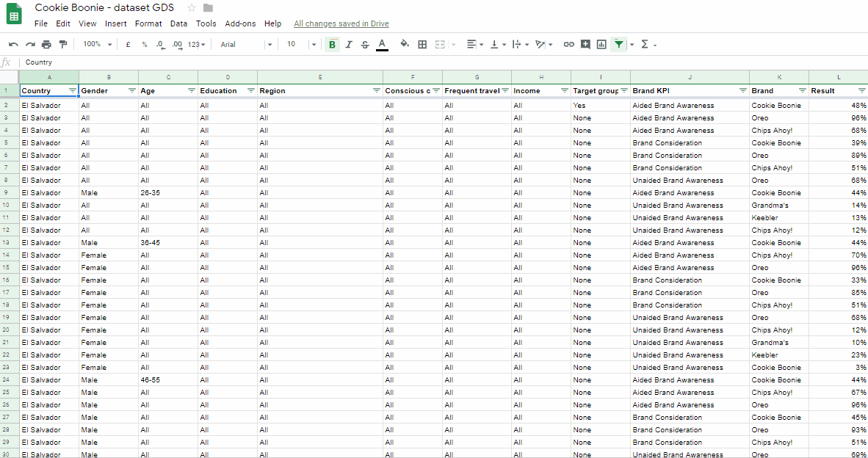Open the File menu
868x458 pixels.
point(41,23)
